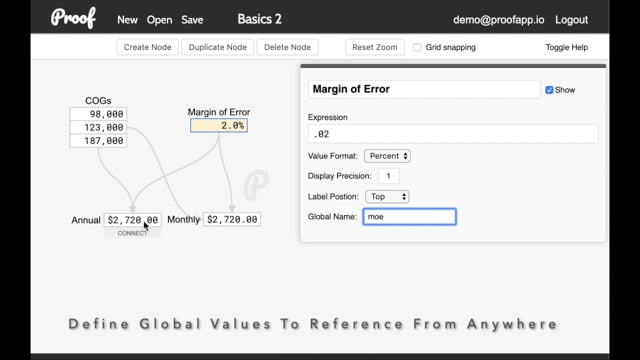
Task: Click the Annual node label
Action: click(x=86, y=220)
